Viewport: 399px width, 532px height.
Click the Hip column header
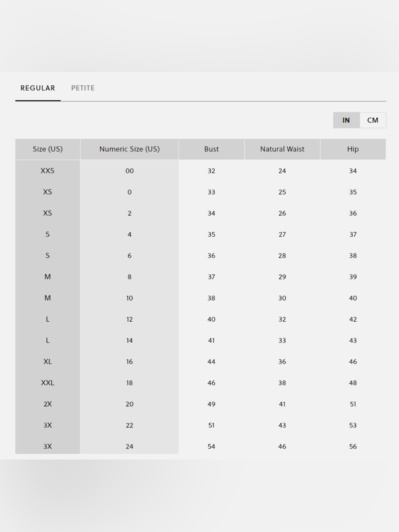(353, 149)
